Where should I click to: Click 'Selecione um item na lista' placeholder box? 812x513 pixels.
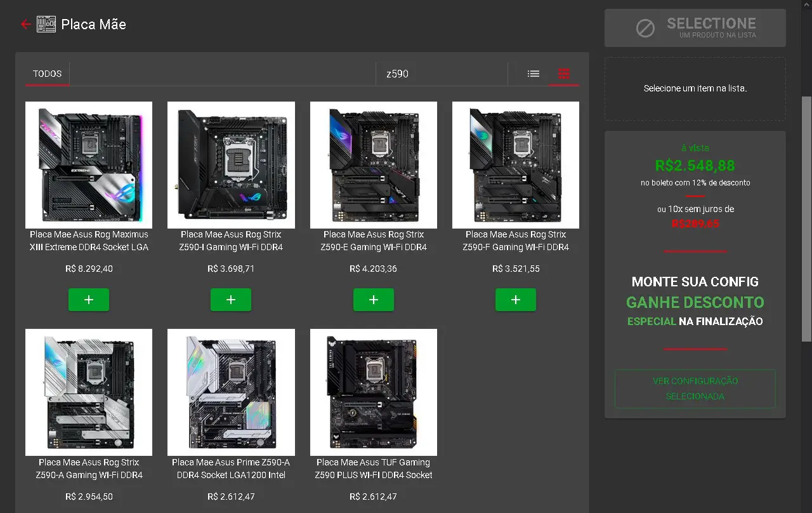[695, 89]
